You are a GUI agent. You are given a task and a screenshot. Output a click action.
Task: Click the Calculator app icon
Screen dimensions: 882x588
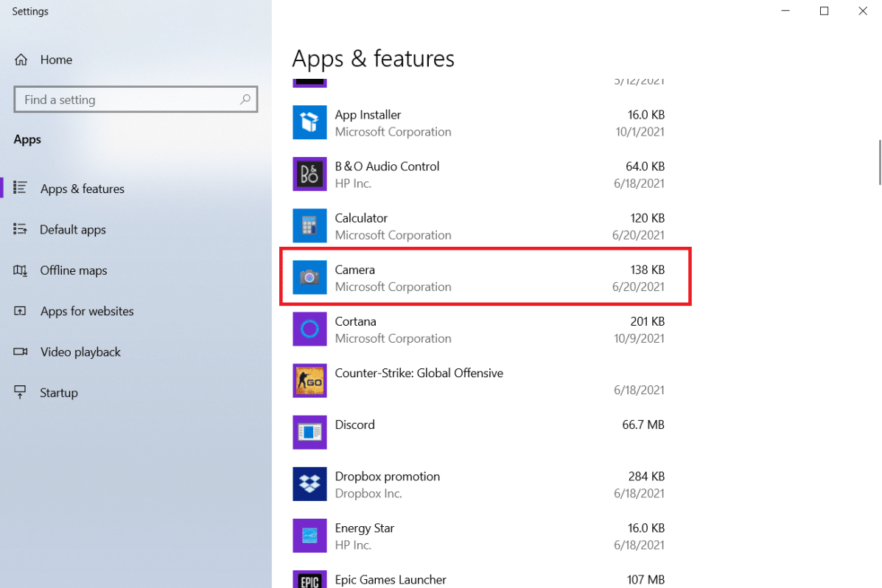[x=309, y=225]
